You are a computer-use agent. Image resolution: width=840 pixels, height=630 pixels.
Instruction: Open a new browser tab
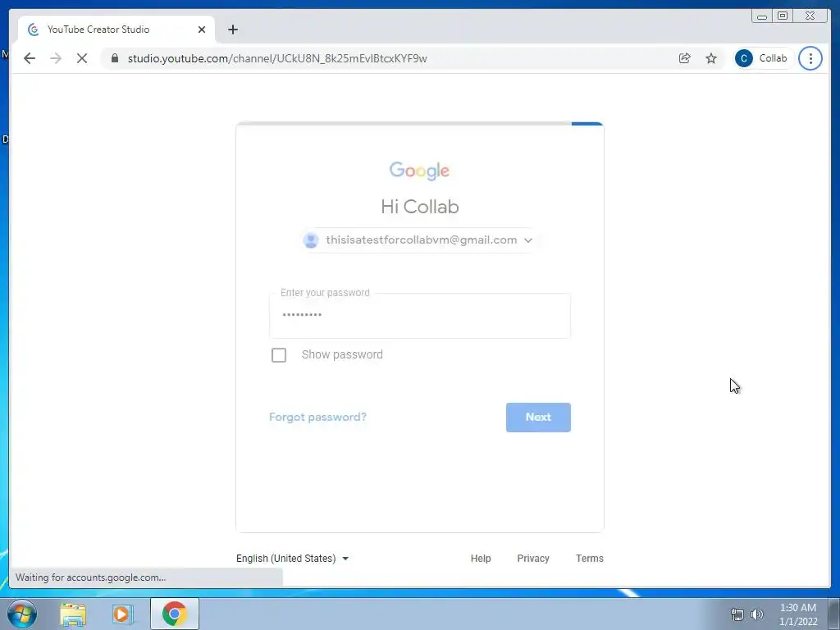(232, 30)
